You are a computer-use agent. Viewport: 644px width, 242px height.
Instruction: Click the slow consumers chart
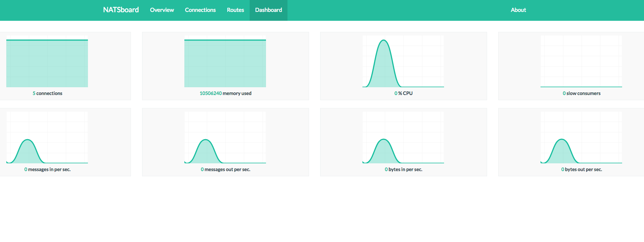[581, 62]
